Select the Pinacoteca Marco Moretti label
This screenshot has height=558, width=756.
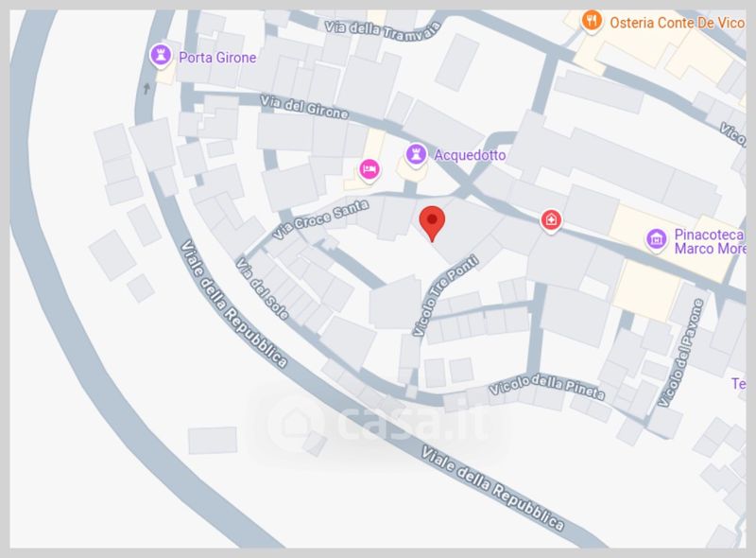click(x=710, y=241)
